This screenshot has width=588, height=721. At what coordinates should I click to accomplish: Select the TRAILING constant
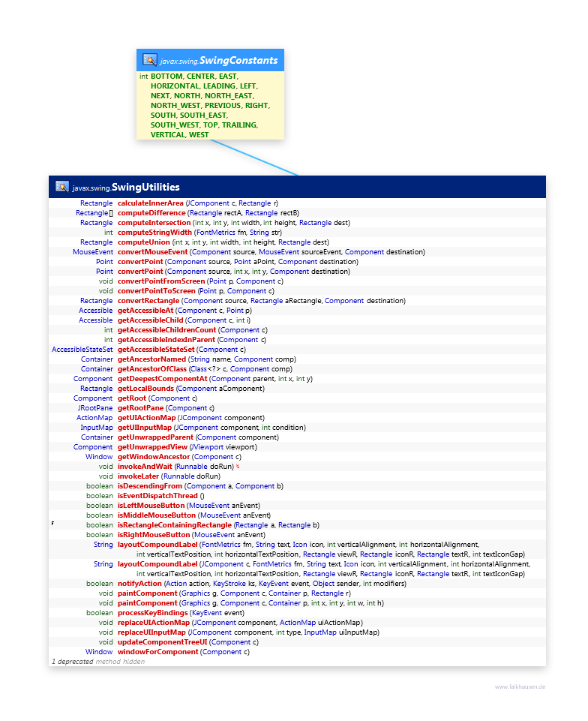click(x=239, y=125)
